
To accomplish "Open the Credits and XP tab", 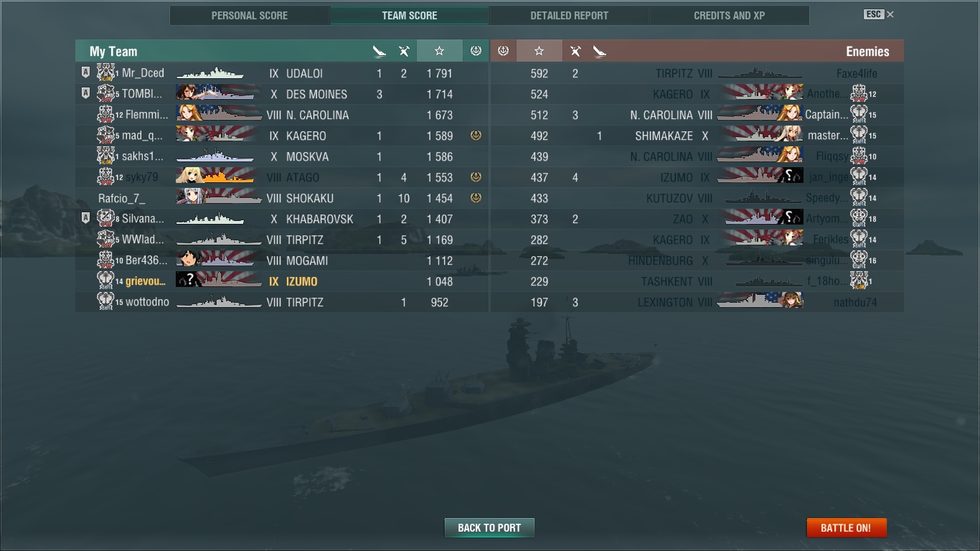I will 730,16.
